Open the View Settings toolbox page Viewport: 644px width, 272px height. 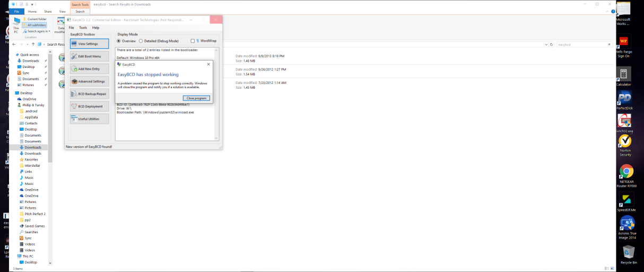[x=89, y=44]
